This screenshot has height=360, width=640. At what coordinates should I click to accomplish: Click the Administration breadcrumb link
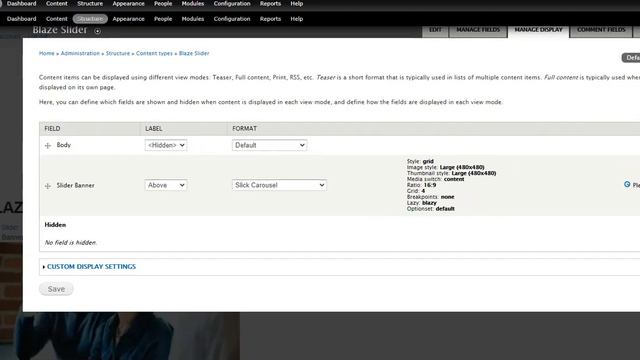tap(80, 53)
